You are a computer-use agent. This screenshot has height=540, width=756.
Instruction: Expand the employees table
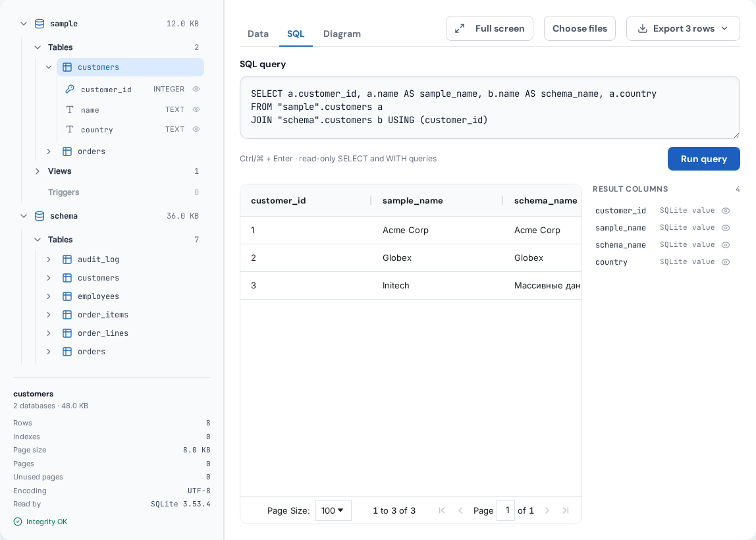coord(49,296)
